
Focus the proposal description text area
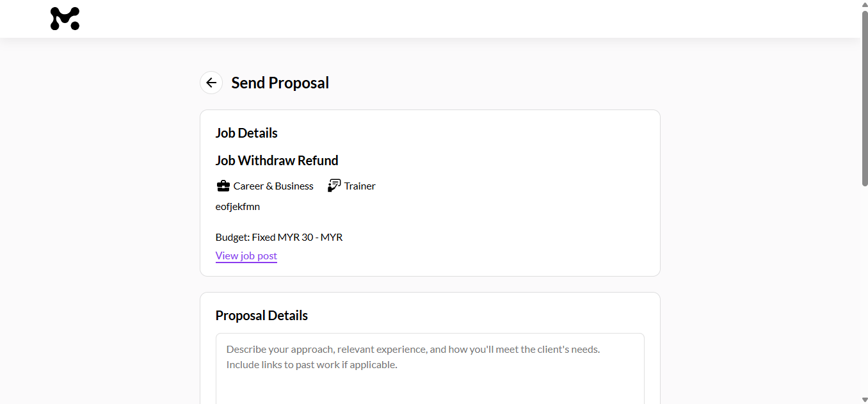[430, 371]
